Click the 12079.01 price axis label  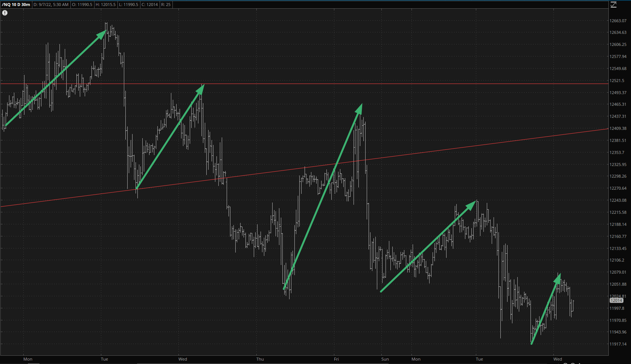click(x=618, y=272)
